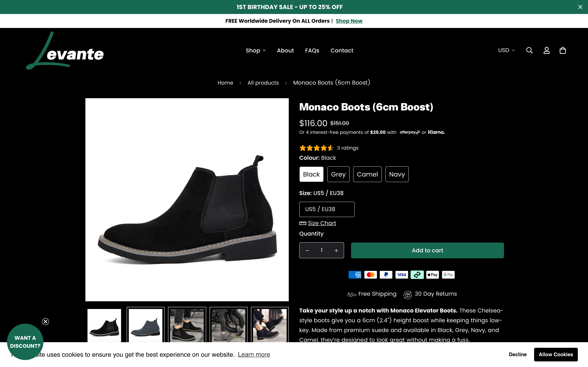Open the FAQs menu item
The width and height of the screenshot is (588, 367).
click(312, 51)
